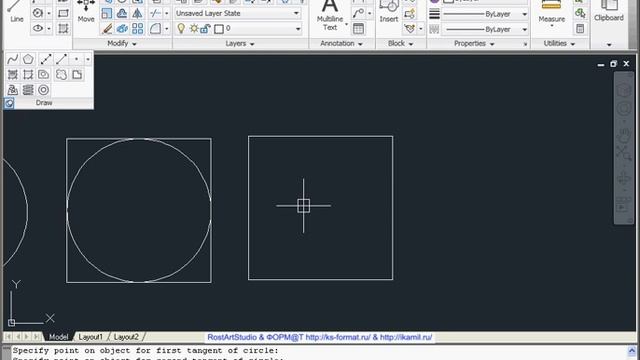Switch to the Model tab

point(58,337)
